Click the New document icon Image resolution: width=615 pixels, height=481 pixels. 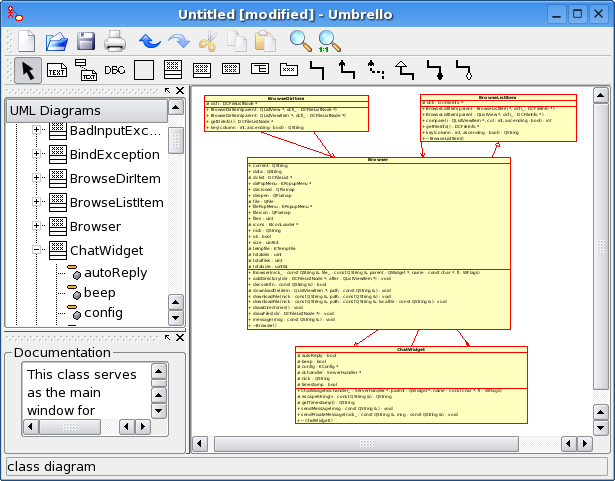tap(27, 41)
